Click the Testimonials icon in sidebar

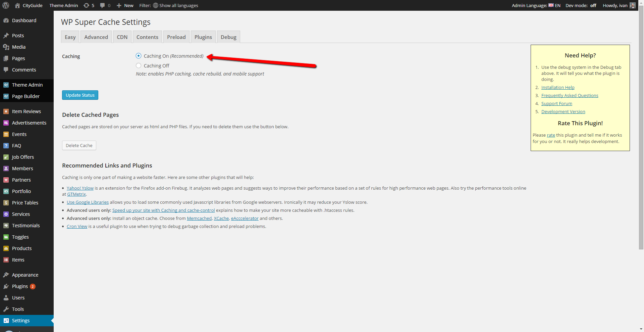point(6,226)
